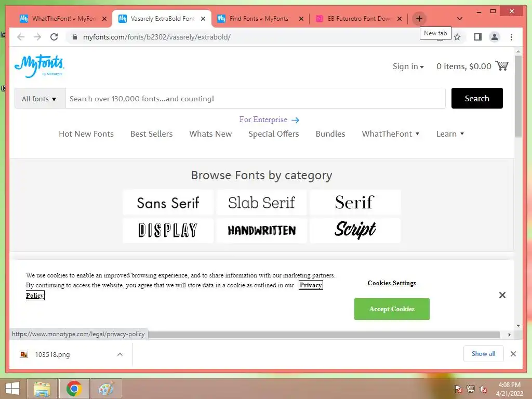Follow the For Enterprise link

pyautogui.click(x=269, y=120)
